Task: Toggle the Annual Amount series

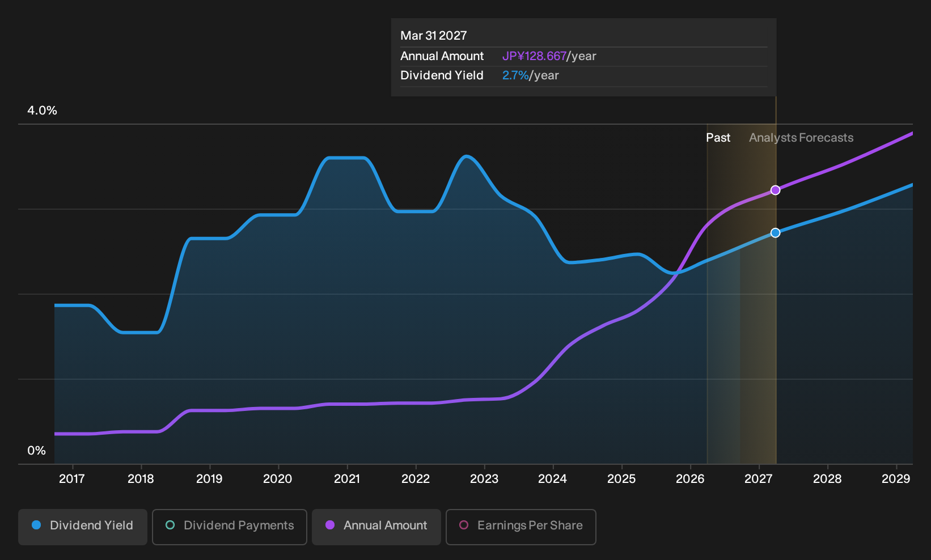Action: 376,527
